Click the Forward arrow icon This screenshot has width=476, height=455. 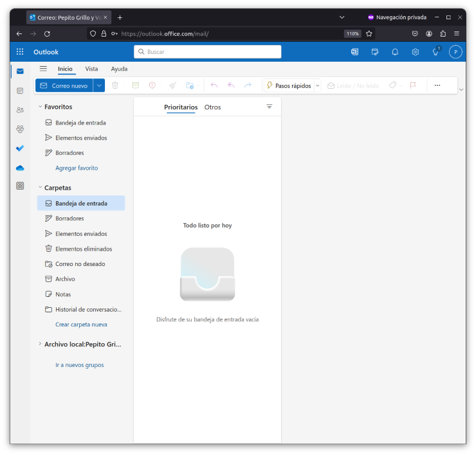point(248,85)
